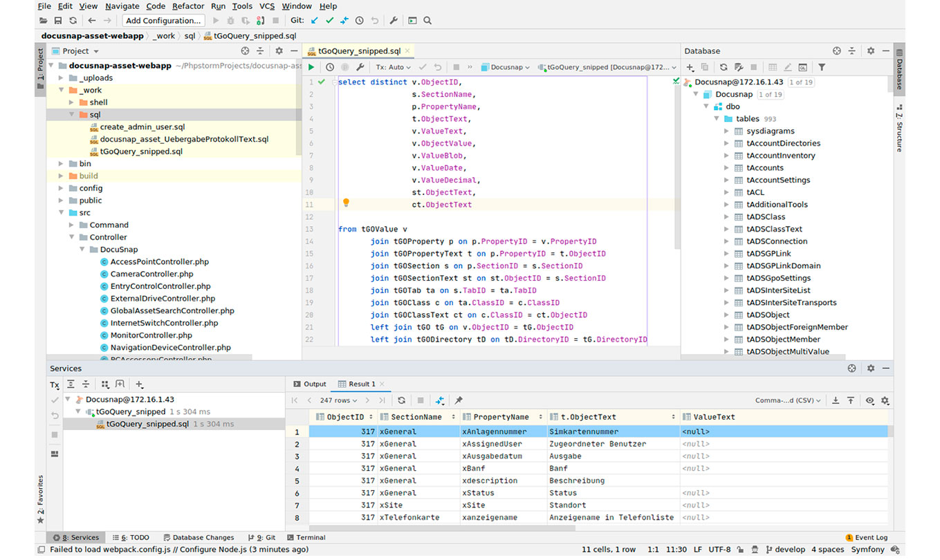
Task: Open Search Everywhere magnifier icon
Action: (x=427, y=21)
